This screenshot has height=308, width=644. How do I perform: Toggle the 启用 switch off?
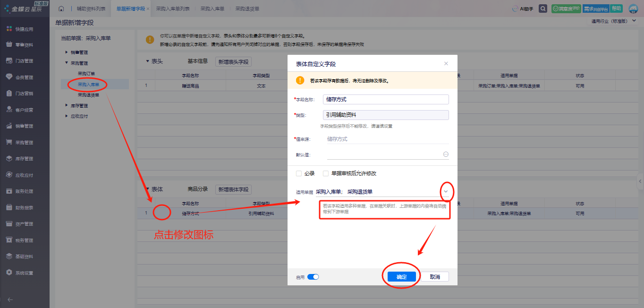click(313, 277)
